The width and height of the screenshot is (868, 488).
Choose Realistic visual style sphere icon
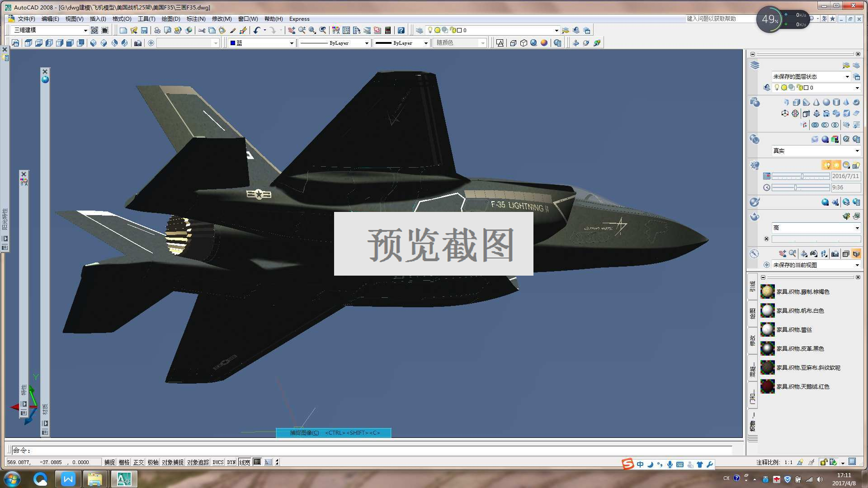tap(534, 43)
